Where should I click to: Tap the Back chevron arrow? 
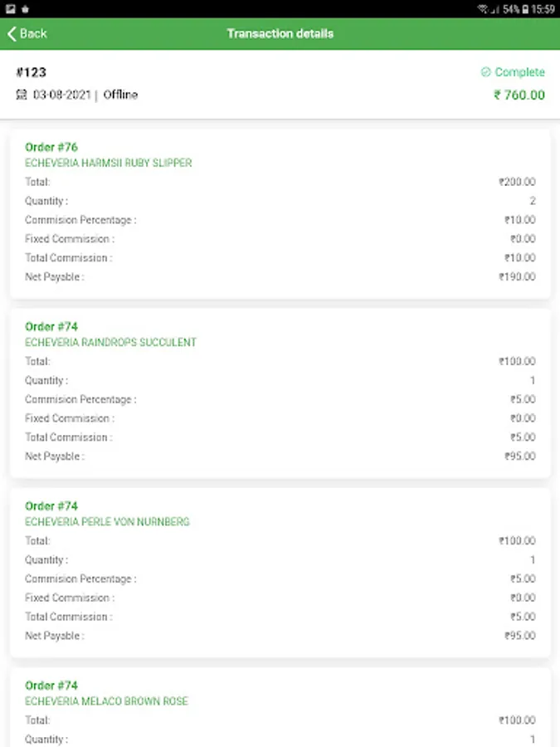point(12,34)
